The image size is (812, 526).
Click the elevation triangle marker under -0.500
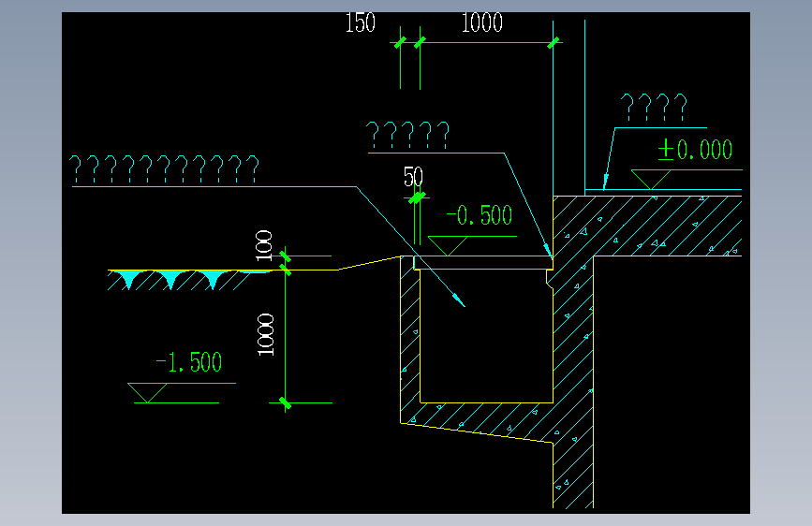(448, 246)
